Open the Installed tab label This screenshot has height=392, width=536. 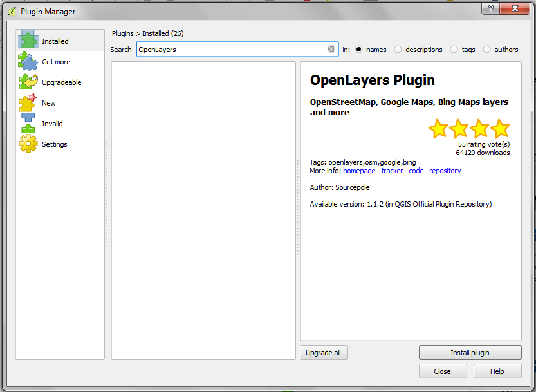(55, 41)
